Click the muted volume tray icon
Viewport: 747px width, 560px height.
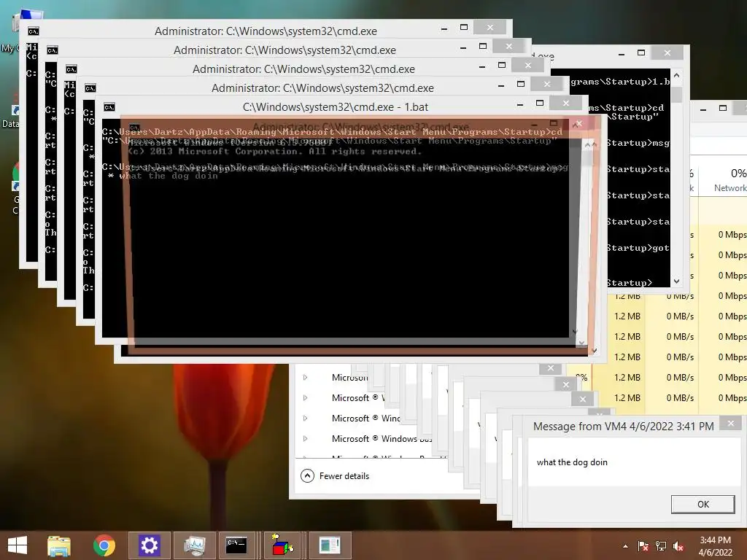678,546
